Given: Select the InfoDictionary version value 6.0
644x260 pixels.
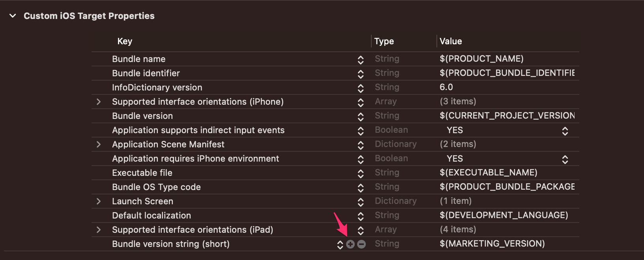Looking at the screenshot, I should pos(446,87).
